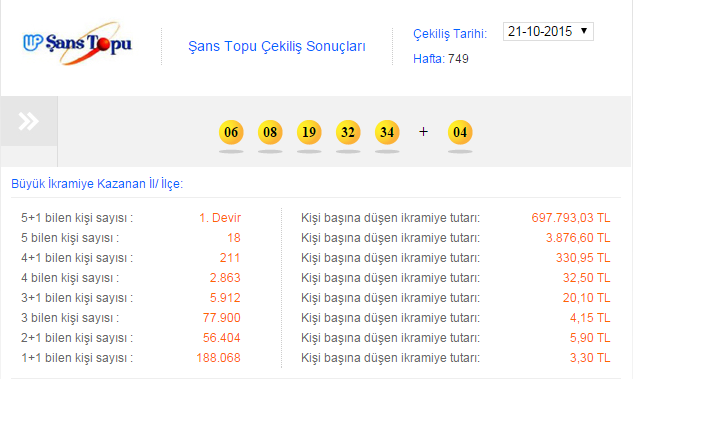713x421 pixels.
Task: Click the '4+1 bilen kişi sayısı' label
Action: tap(77, 258)
